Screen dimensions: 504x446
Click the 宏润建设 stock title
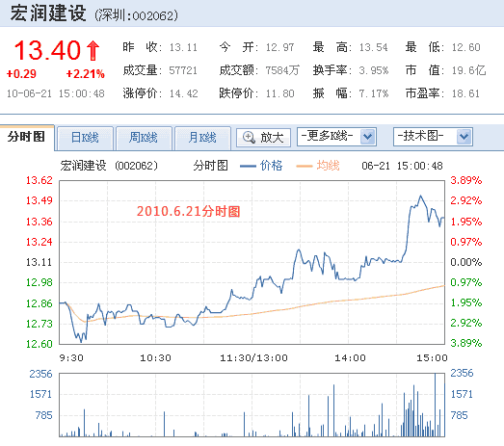(x=48, y=13)
